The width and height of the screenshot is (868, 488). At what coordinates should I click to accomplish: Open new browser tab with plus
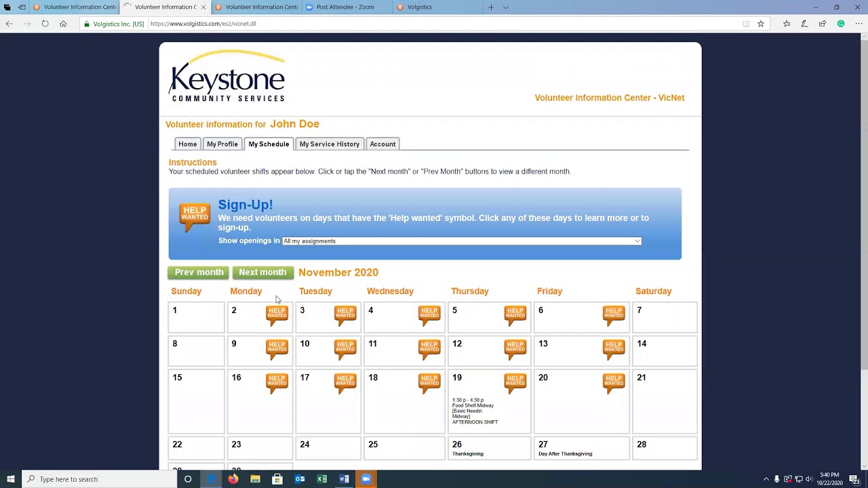click(x=491, y=7)
